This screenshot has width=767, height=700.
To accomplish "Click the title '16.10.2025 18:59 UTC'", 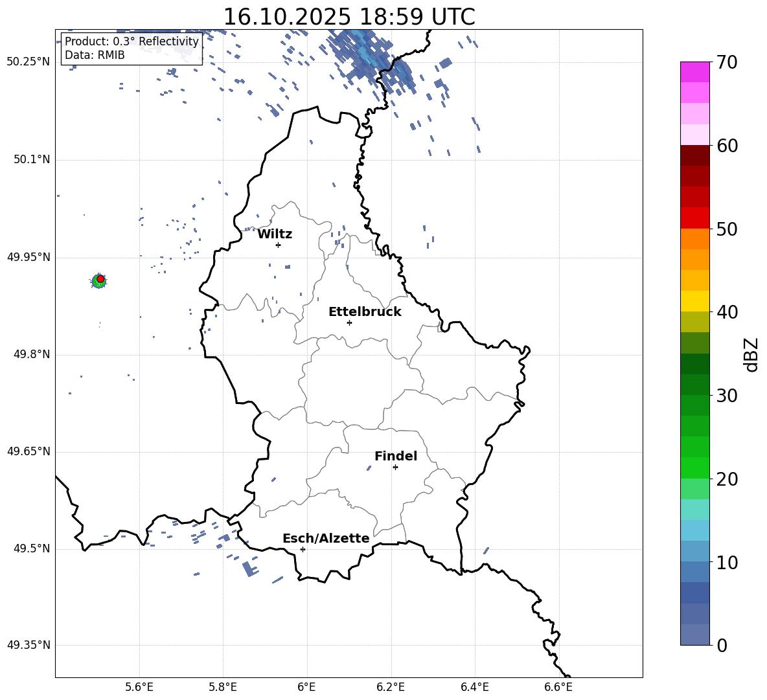I will [x=349, y=17].
